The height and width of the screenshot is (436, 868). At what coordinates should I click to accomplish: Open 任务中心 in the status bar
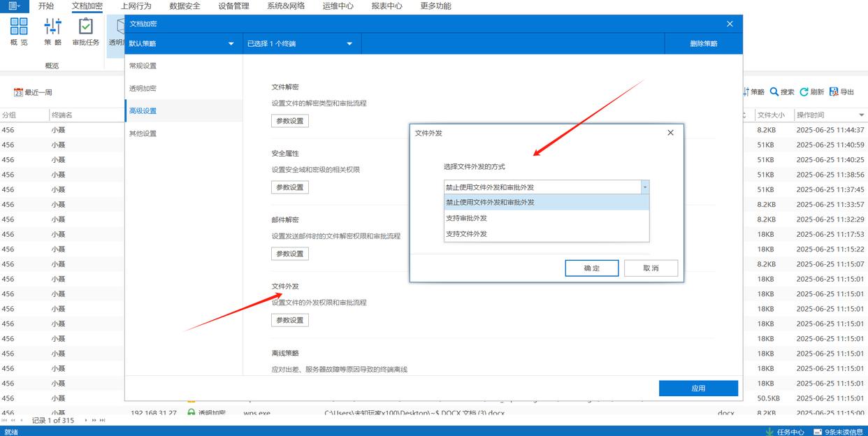point(785,432)
